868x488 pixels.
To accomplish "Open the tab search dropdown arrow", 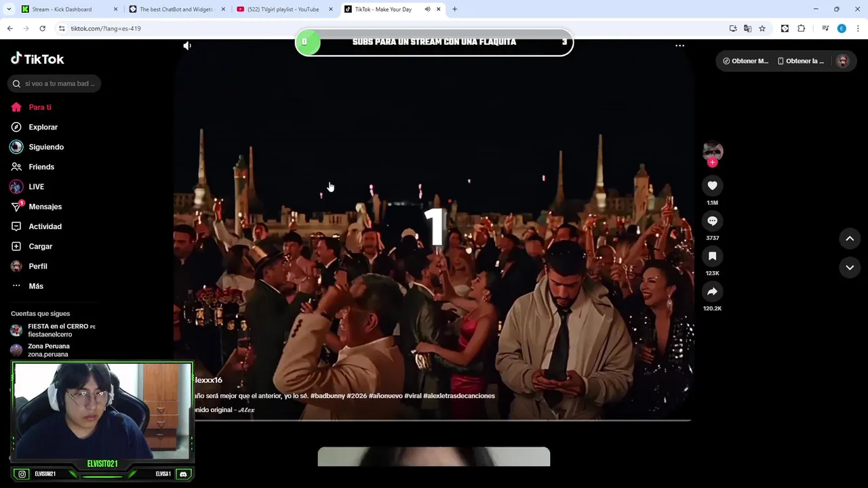I will [9, 9].
